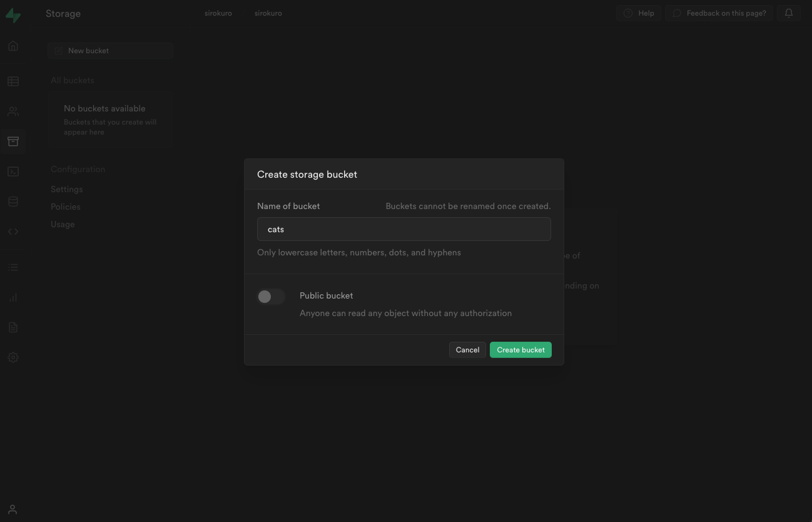Open Database sidebar icon
Screen dimensions: 812x522
coord(13,202)
